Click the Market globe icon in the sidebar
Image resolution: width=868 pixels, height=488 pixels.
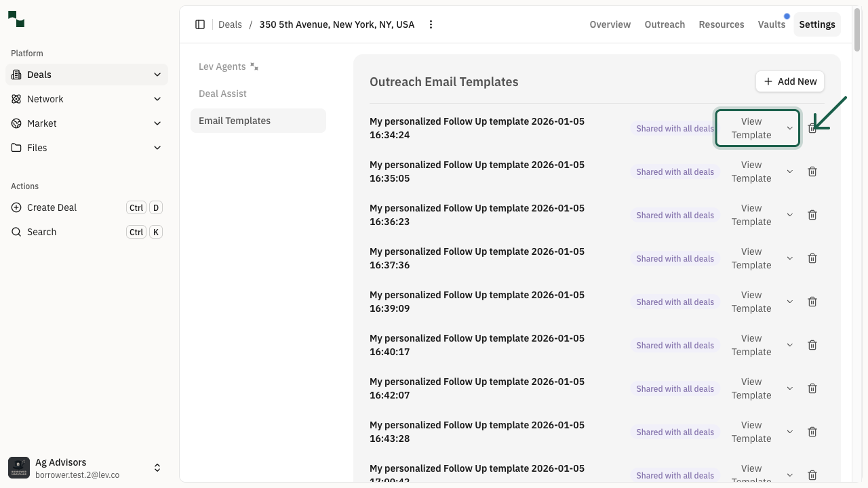(16, 123)
